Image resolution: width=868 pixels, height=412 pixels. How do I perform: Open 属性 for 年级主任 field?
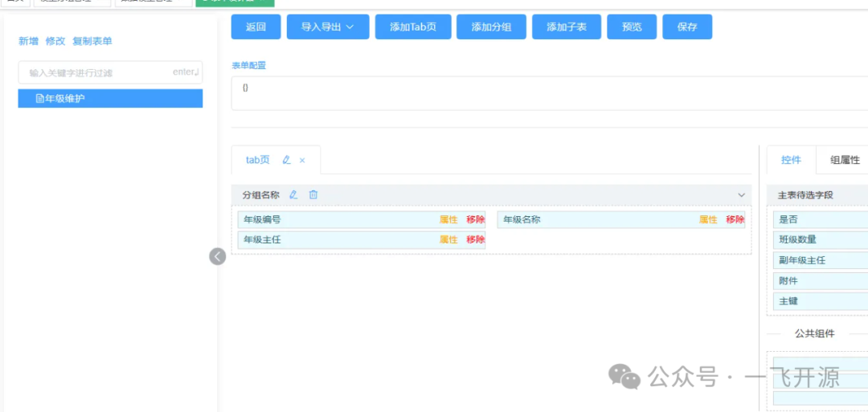click(x=448, y=239)
